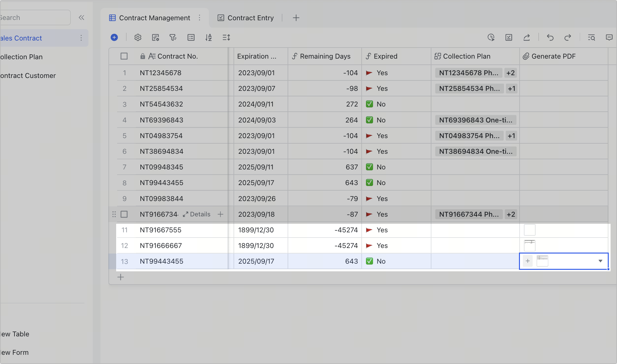
Task: Undo the last action
Action: click(550, 37)
